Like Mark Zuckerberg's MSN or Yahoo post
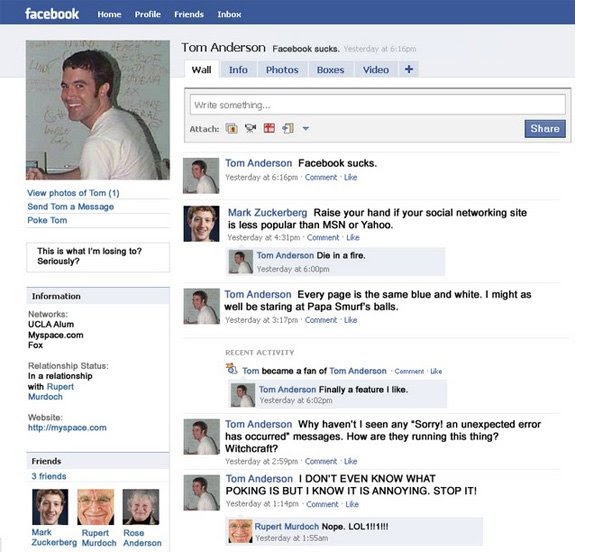Image resolution: width=605 pixels, height=552 pixels. 353,238
